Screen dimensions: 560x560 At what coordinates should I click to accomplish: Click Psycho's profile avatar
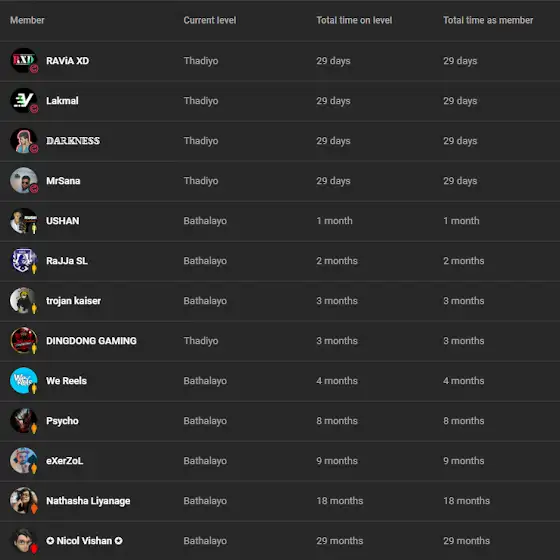point(24,420)
